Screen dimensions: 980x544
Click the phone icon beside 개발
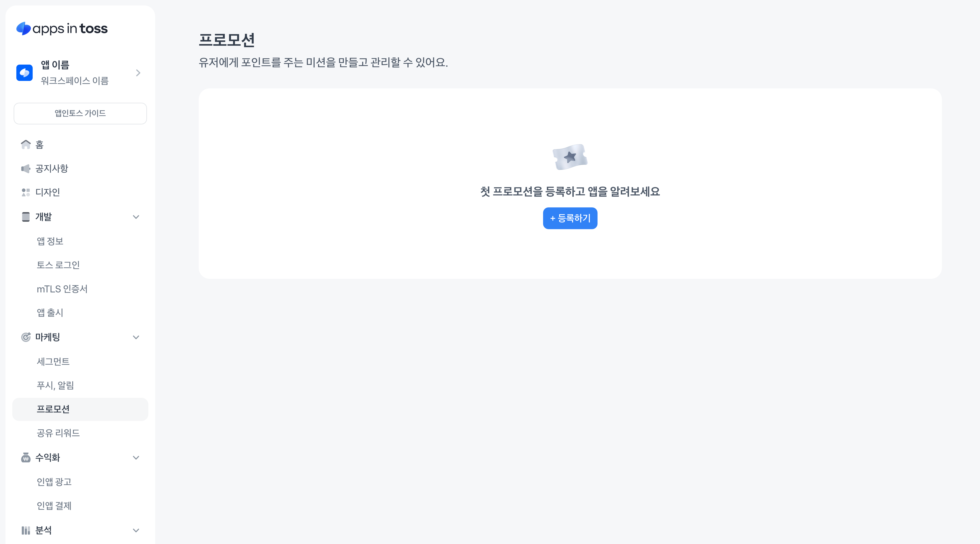click(x=26, y=217)
